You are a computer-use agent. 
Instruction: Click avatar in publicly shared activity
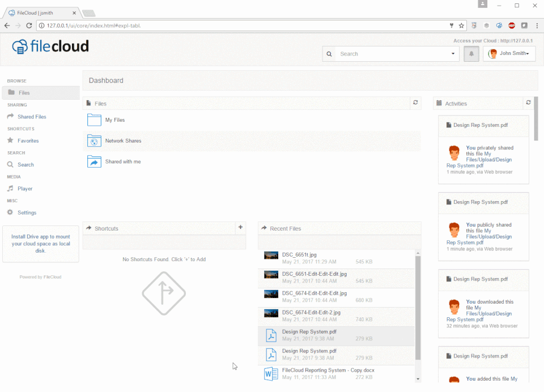pos(454,230)
